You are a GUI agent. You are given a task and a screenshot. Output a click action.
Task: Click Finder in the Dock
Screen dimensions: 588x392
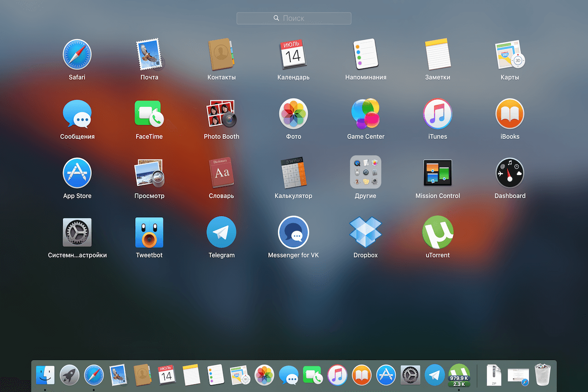pyautogui.click(x=45, y=375)
